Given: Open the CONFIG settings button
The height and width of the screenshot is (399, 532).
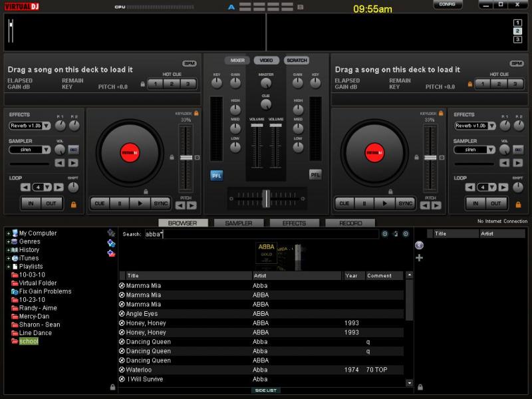Looking at the screenshot, I should pyautogui.click(x=448, y=5).
